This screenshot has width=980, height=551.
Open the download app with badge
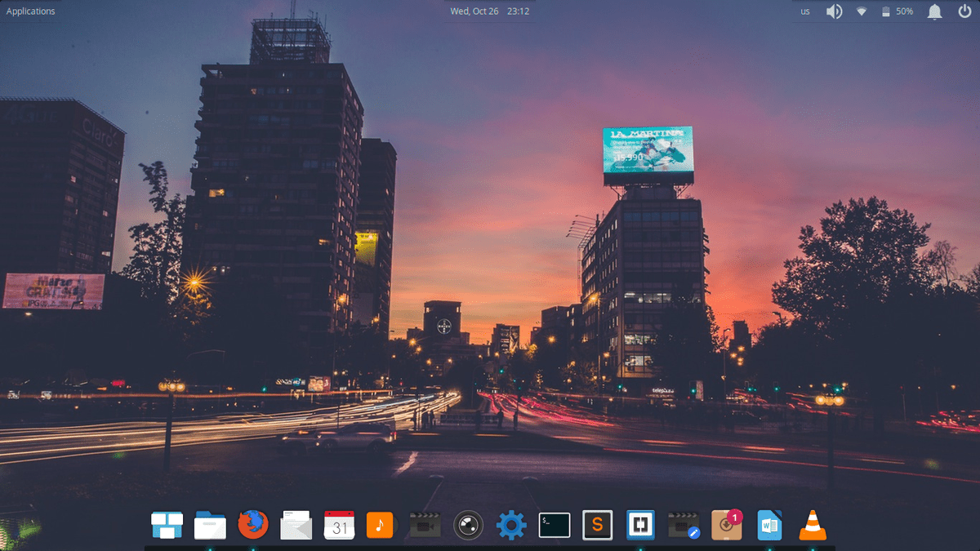click(x=726, y=525)
